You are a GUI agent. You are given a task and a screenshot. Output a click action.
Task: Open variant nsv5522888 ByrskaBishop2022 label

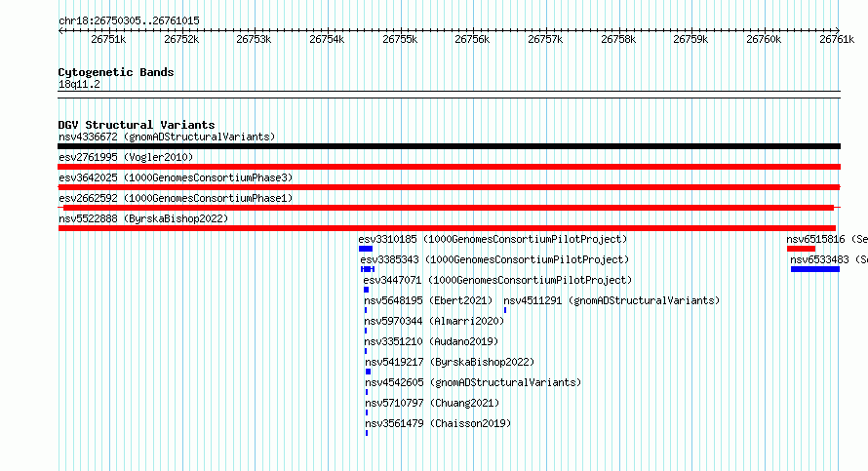(143, 218)
